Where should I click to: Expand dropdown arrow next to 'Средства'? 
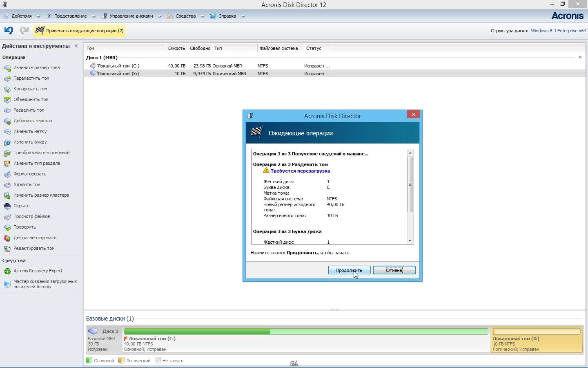202,17
